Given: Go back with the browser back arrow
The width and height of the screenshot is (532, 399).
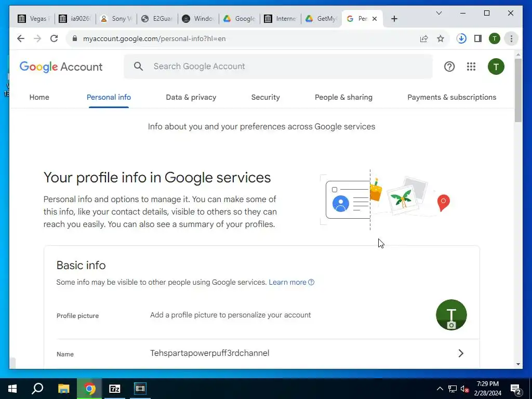Looking at the screenshot, I should (x=21, y=38).
